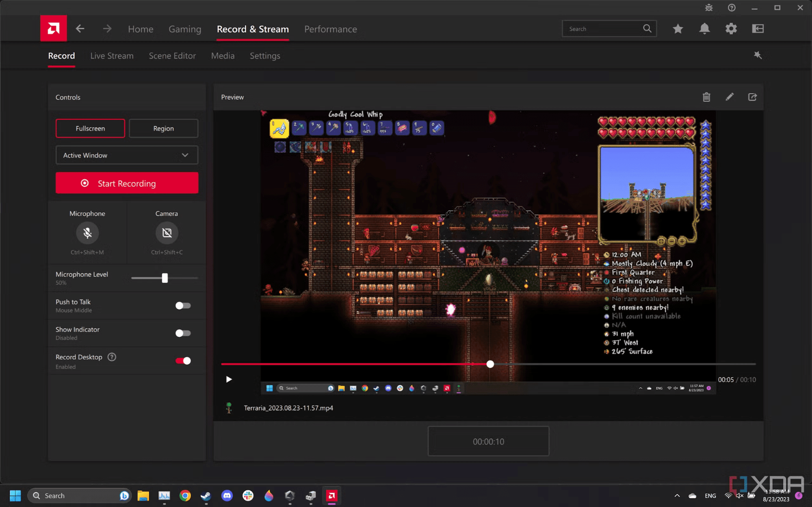
Task: Enable Push to Talk
Action: tap(183, 306)
